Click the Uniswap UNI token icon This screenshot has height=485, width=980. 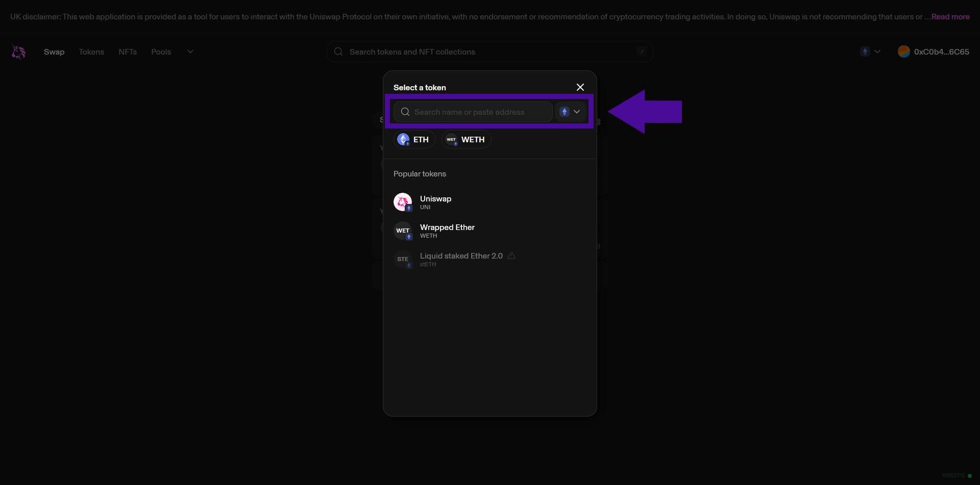[x=403, y=202]
